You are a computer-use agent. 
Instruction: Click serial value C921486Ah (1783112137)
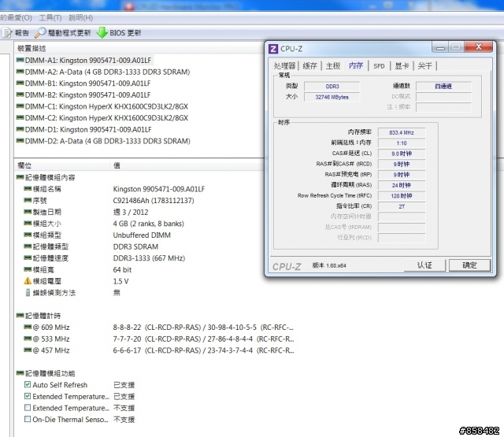click(x=154, y=201)
